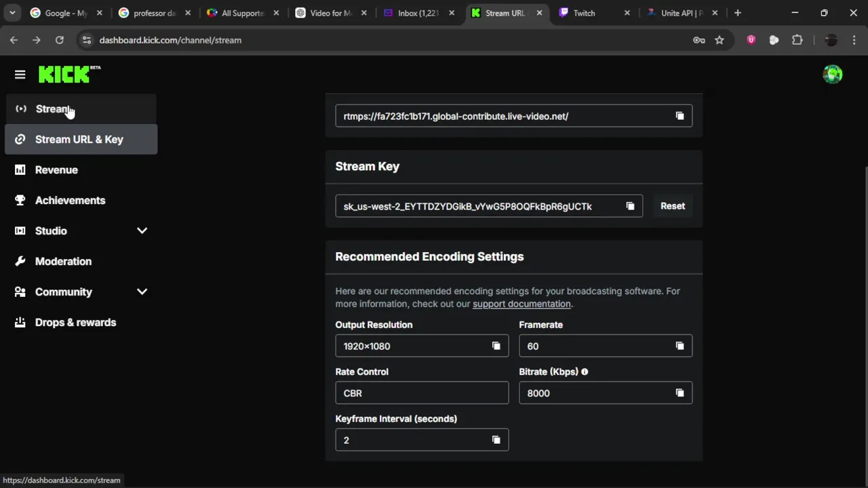This screenshot has height=488, width=868.
Task: Copy the Keyframe Interval value
Action: (x=496, y=440)
